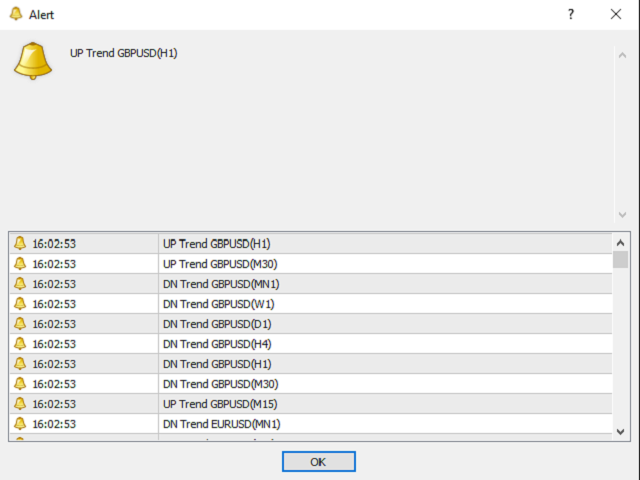This screenshot has width=640, height=480.
Task: Click the bell icon in the title bar
Action: tap(15, 15)
